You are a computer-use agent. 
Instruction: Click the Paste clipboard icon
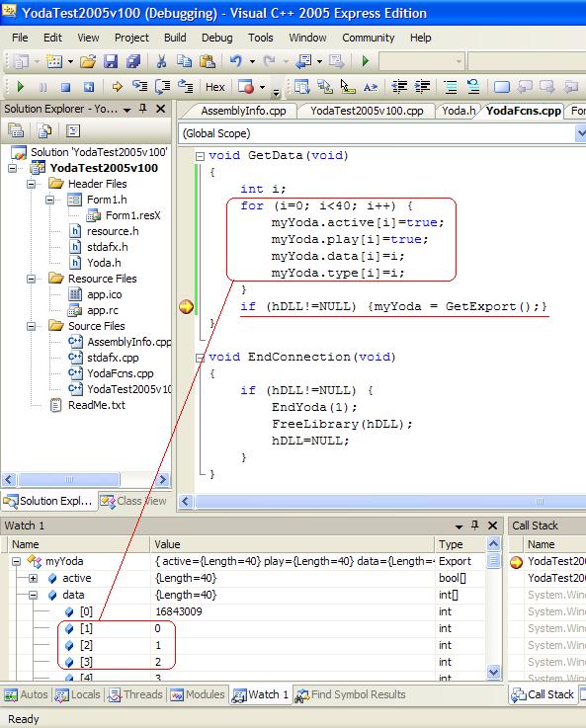tap(207, 61)
